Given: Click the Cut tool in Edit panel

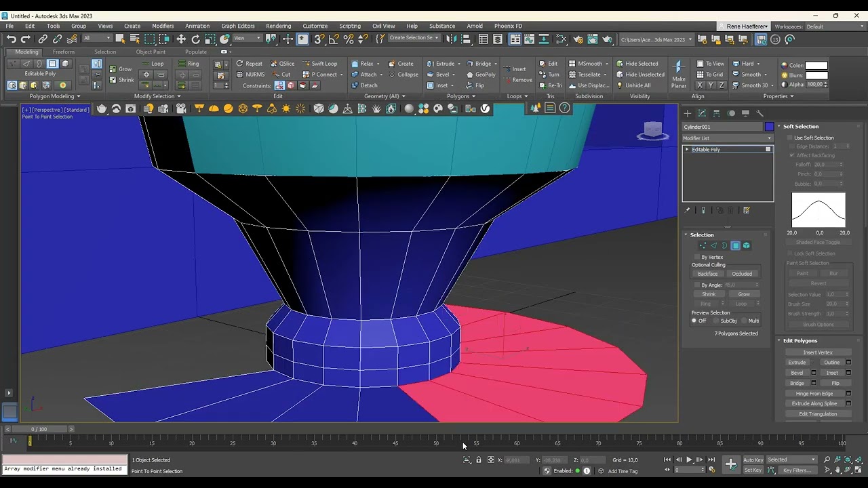Looking at the screenshot, I should pyautogui.click(x=281, y=75).
